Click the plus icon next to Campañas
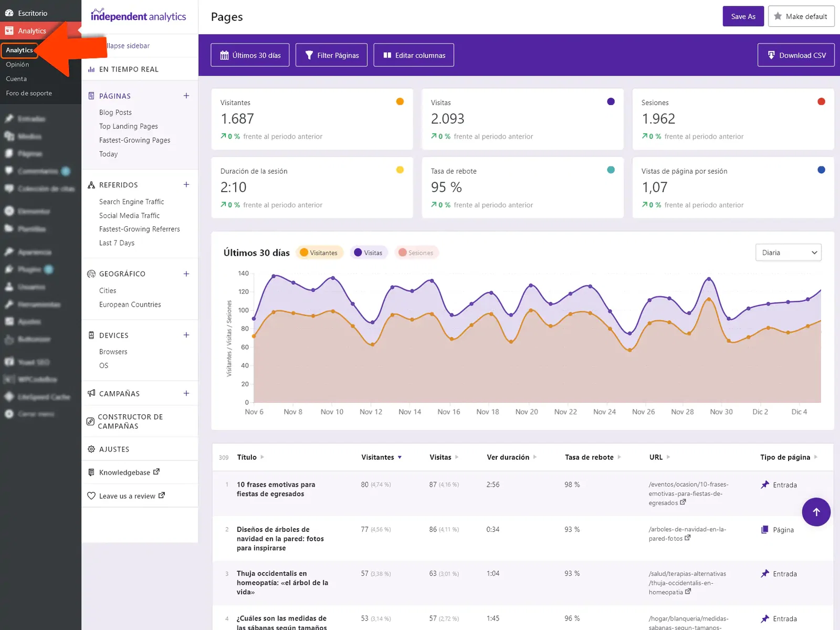 tap(186, 393)
